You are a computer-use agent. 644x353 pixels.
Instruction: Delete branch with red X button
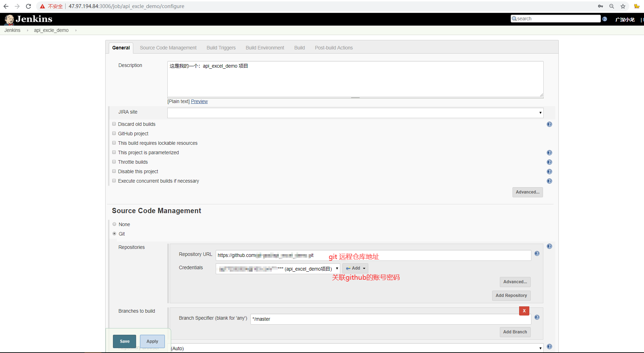click(524, 311)
